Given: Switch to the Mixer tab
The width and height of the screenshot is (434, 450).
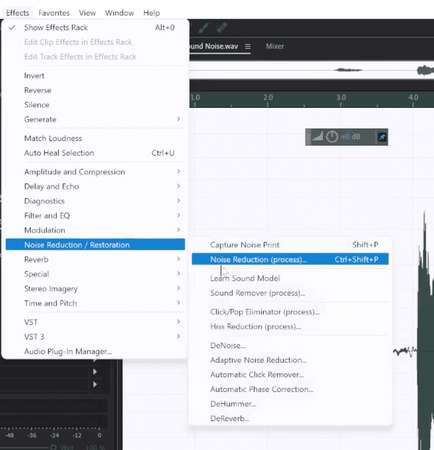Looking at the screenshot, I should click(275, 46).
